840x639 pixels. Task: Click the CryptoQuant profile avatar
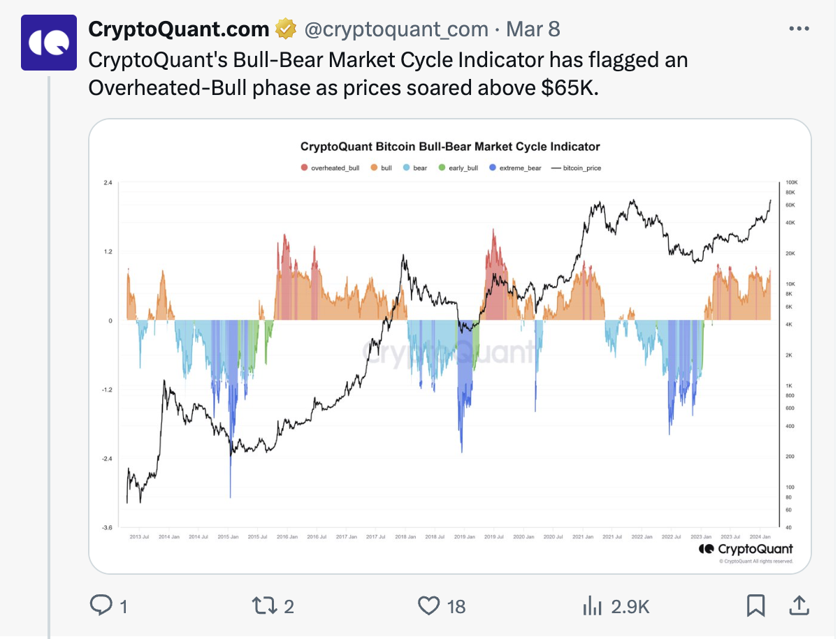pos(48,43)
